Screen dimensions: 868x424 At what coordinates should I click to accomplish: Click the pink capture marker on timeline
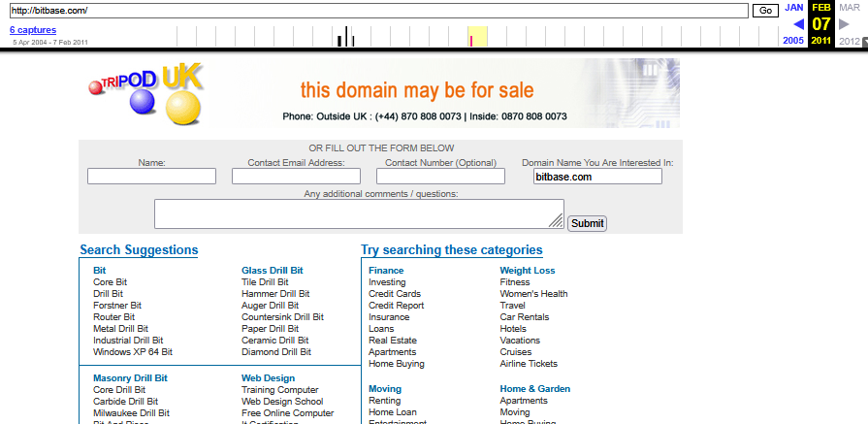471,41
